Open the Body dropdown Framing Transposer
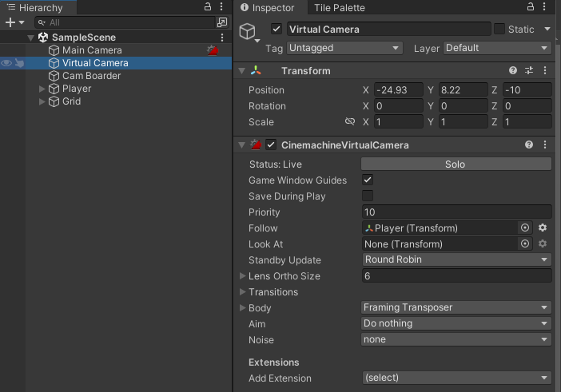561x392 pixels. pos(456,307)
